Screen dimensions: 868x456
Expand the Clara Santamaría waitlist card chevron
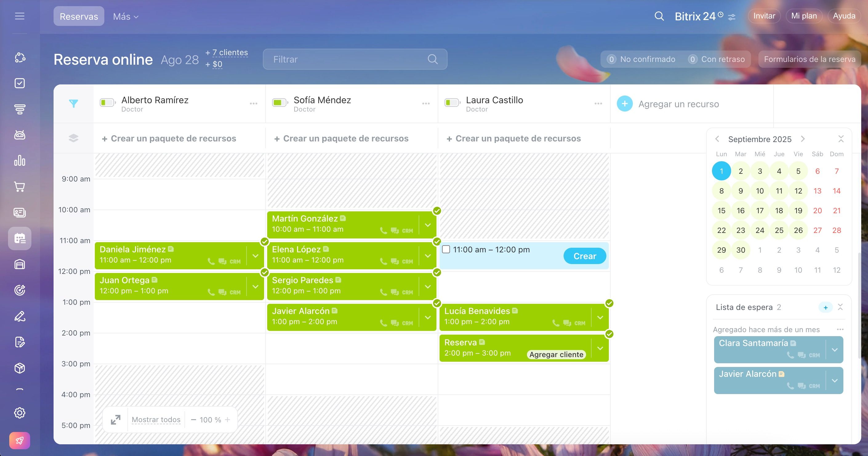pos(835,350)
